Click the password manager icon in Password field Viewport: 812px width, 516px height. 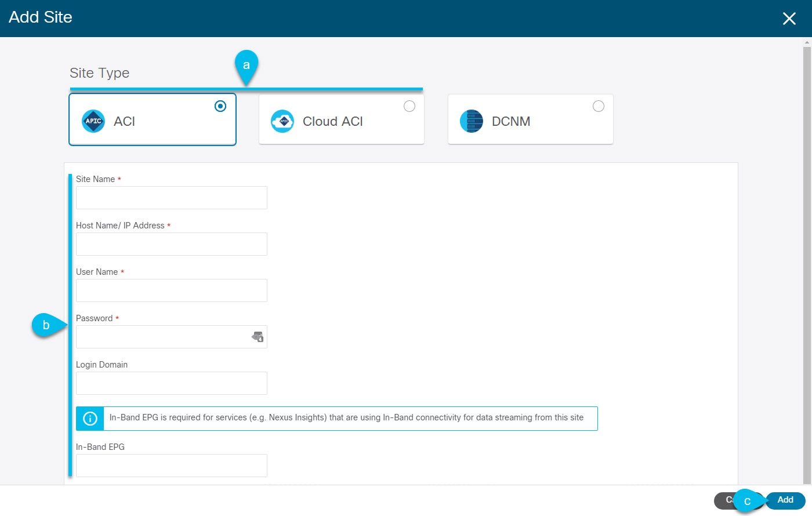click(258, 337)
